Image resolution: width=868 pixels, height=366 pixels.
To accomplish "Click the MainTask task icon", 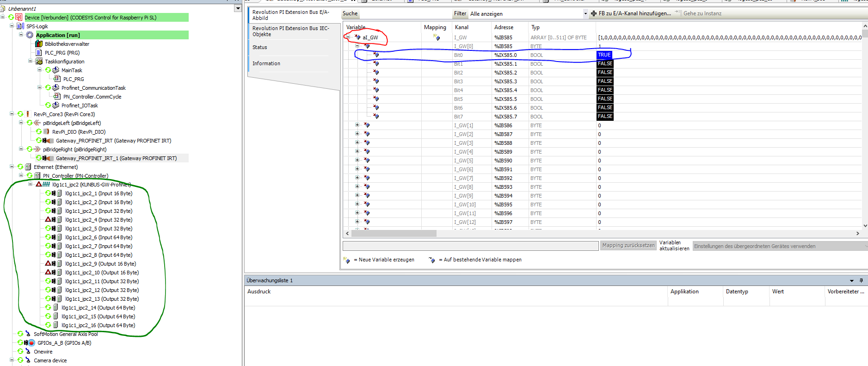I will coord(55,70).
